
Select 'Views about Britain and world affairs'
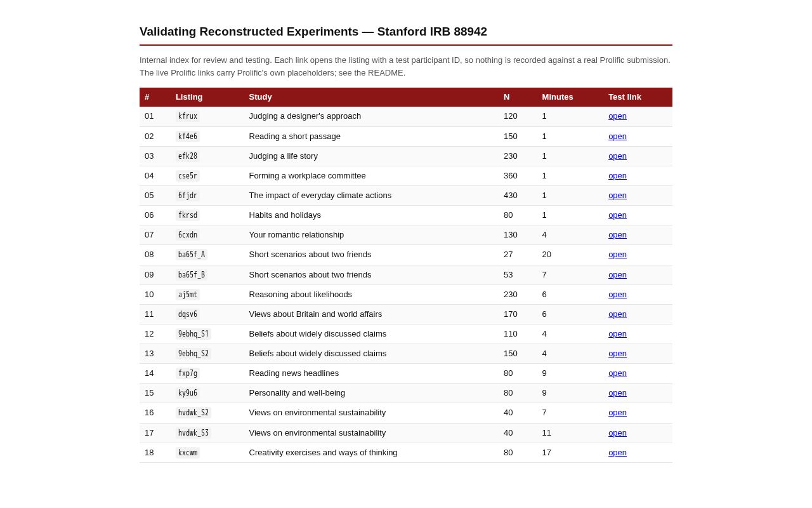(315, 314)
